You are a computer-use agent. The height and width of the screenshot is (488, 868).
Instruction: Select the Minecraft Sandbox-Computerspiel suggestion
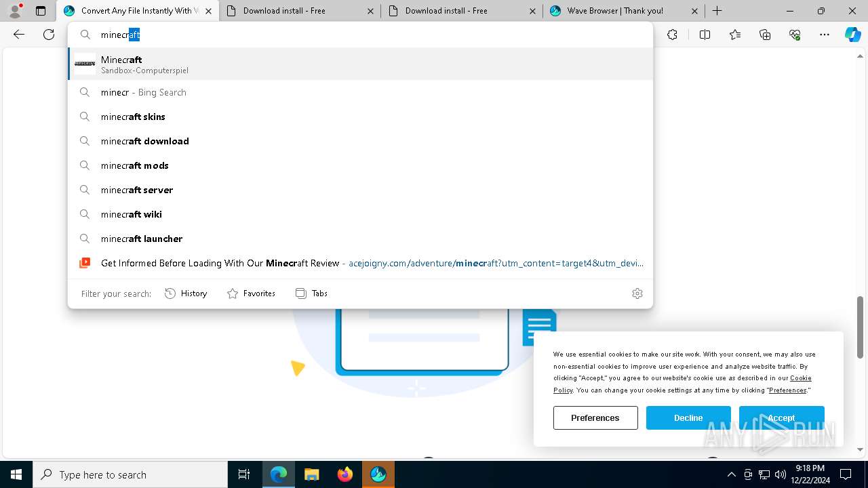(360, 64)
